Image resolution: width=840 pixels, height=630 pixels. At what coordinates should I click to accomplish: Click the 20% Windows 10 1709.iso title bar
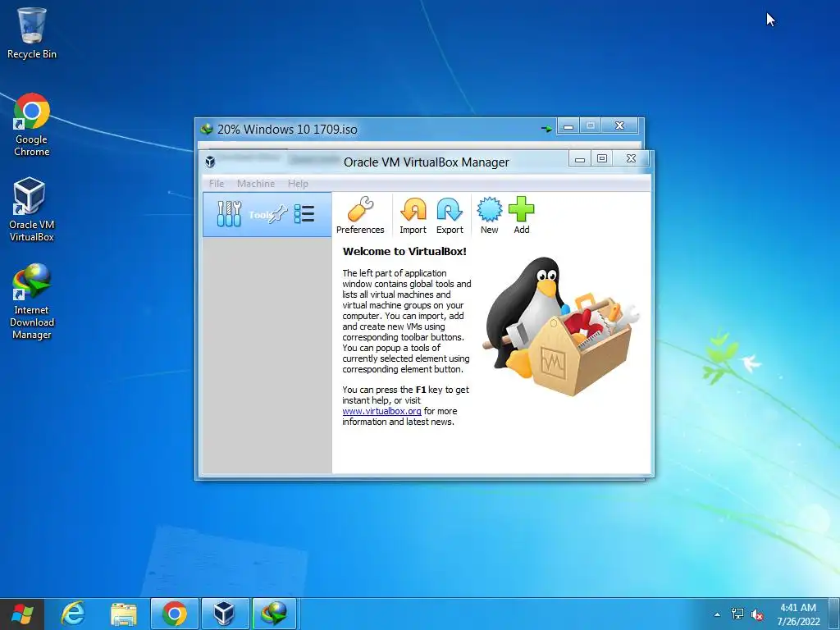coord(287,129)
